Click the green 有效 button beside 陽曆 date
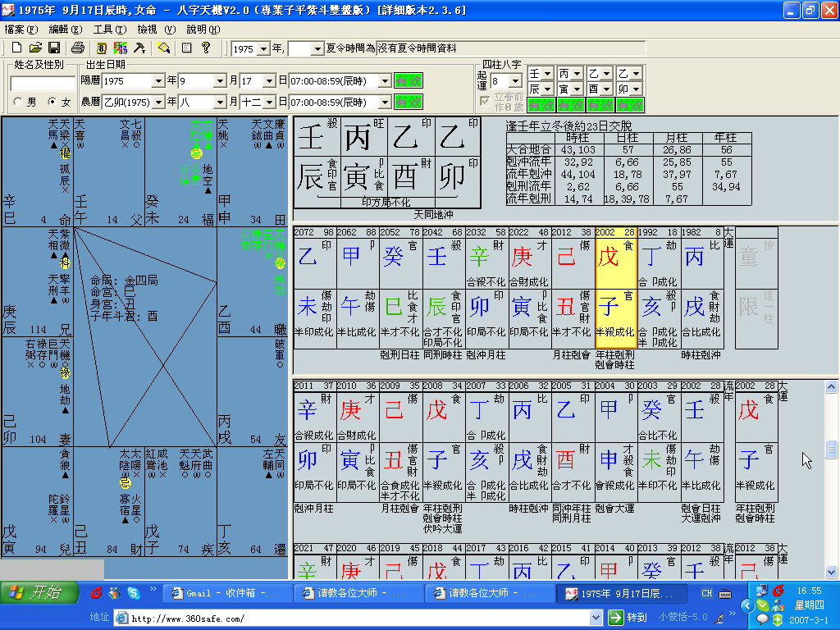Screen dimensions: 840x630 [x=408, y=80]
